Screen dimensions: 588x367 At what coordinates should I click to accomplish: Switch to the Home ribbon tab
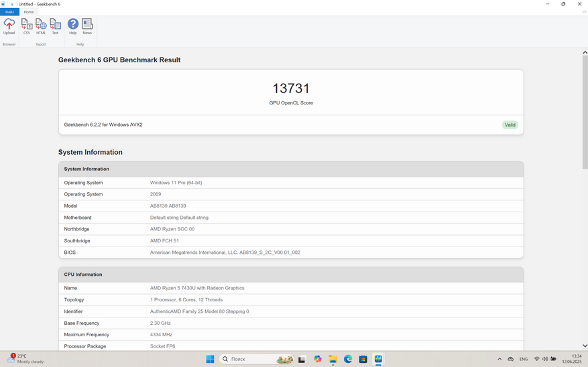tap(29, 12)
